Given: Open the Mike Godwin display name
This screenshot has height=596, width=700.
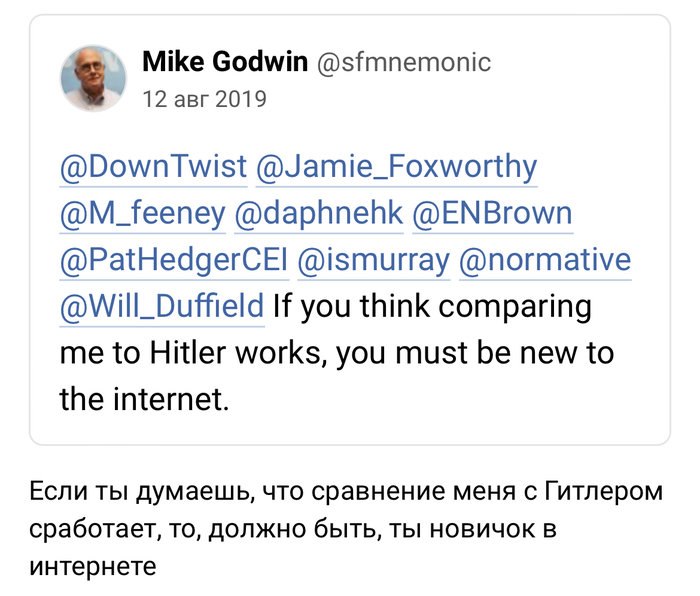Looking at the screenshot, I should pyautogui.click(x=225, y=63).
